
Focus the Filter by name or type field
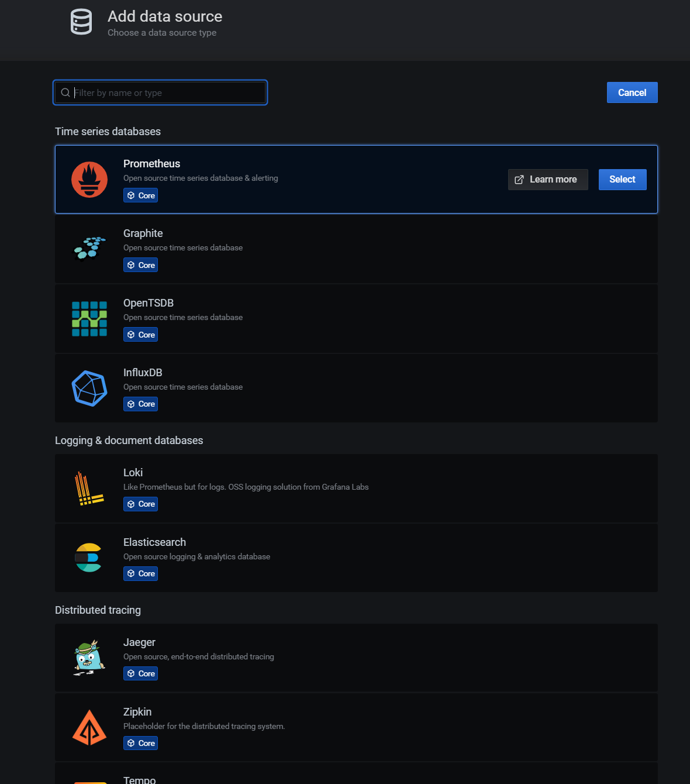pos(160,92)
